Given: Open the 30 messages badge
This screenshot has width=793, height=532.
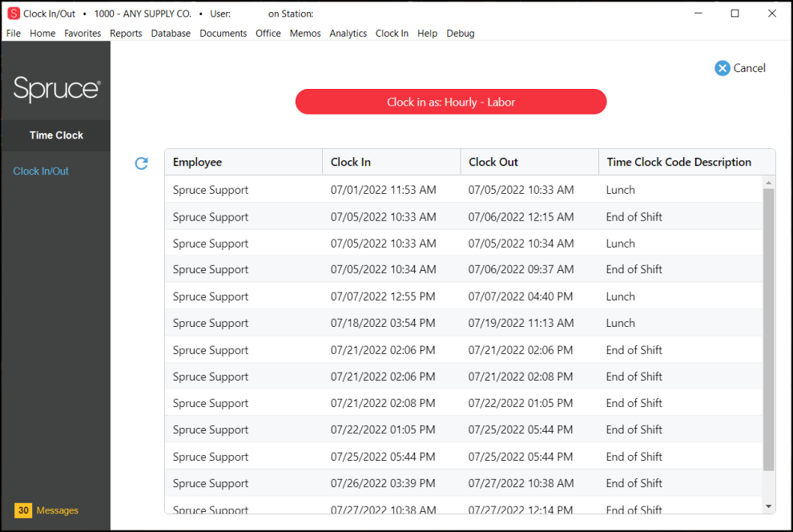Looking at the screenshot, I should tap(23, 510).
